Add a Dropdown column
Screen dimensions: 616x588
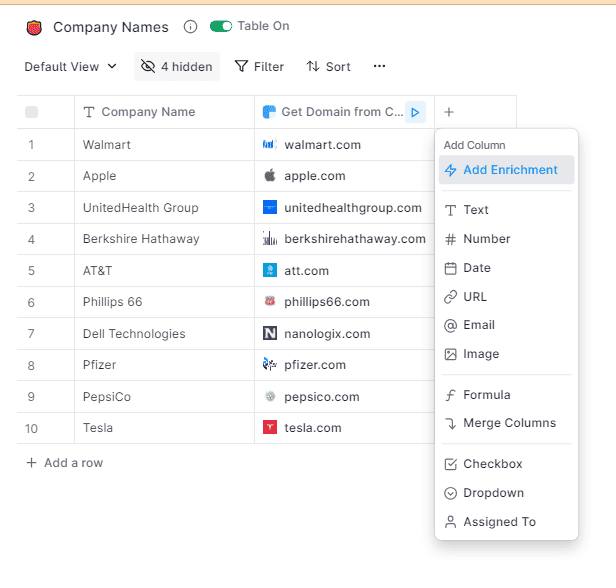506,493
